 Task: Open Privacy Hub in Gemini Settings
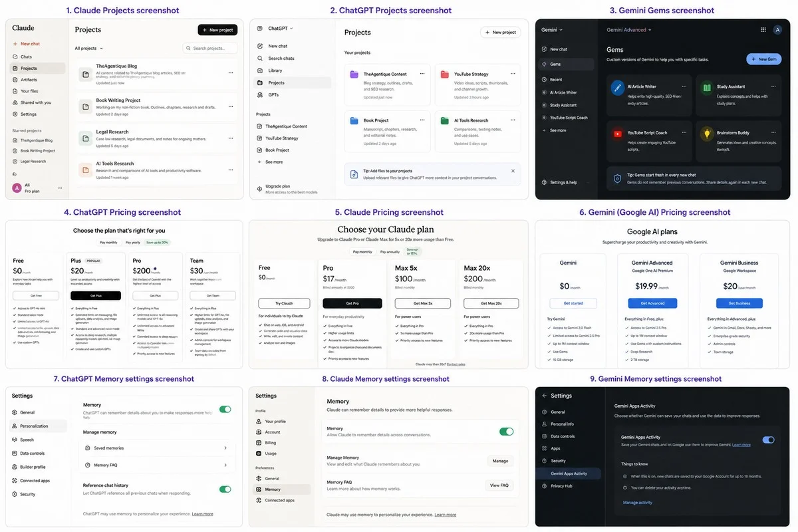562,486
